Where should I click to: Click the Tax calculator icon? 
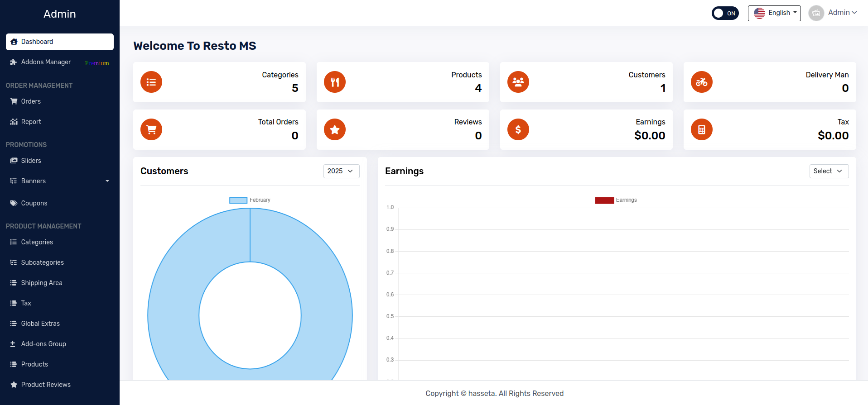point(702,130)
